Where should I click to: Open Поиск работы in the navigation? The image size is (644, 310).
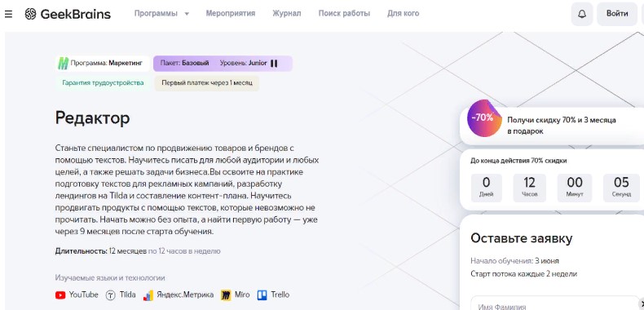point(344,14)
